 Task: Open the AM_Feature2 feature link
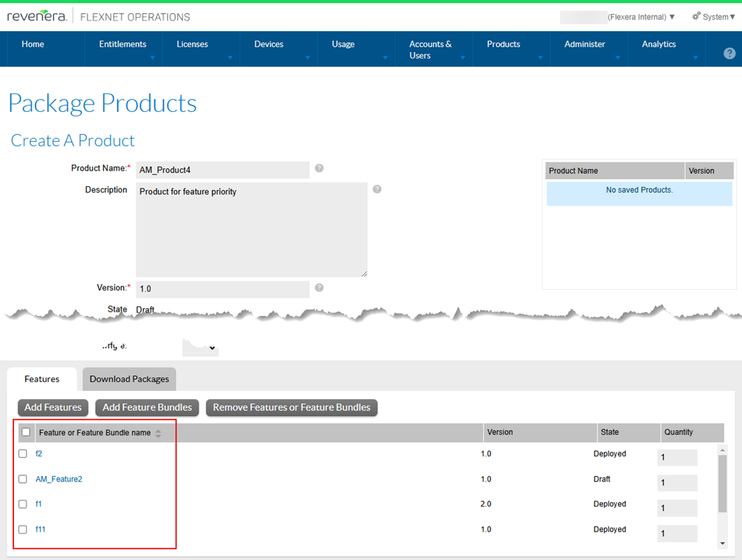click(59, 479)
